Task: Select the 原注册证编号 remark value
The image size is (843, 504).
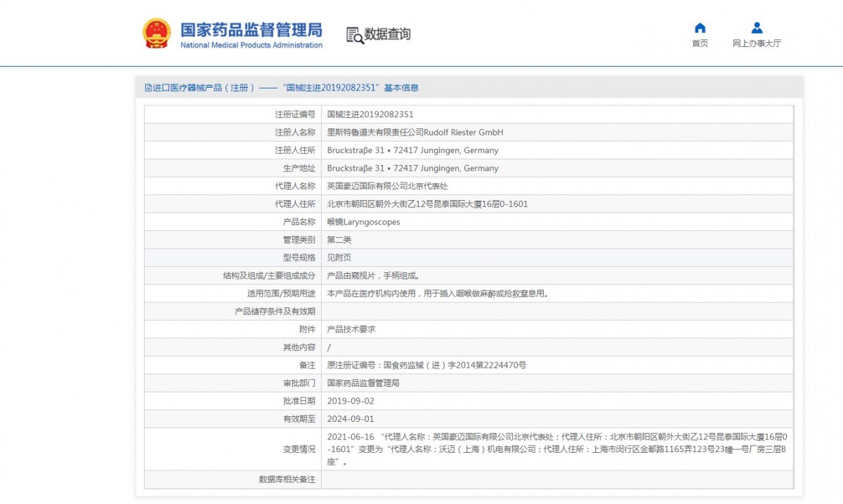Action: (x=557, y=365)
